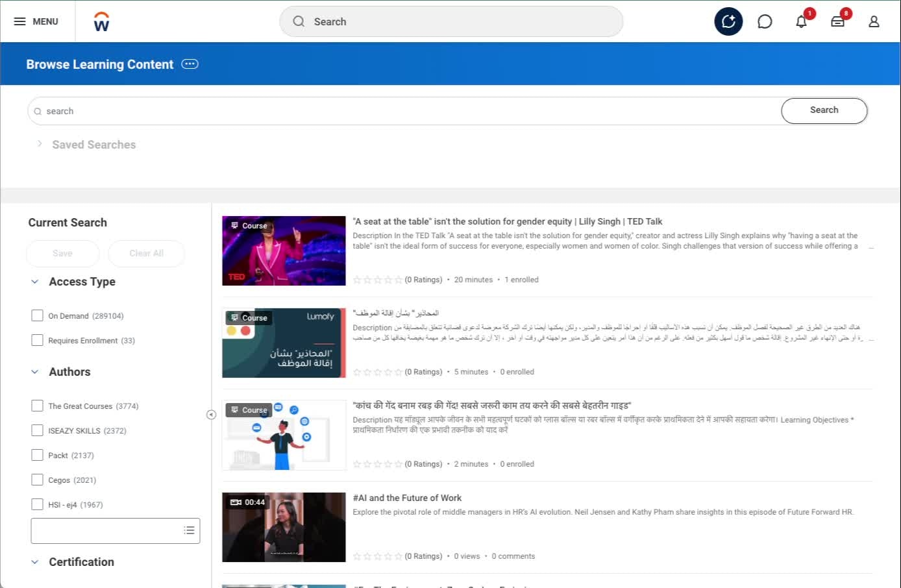
Task: Open the profile account icon
Action: click(x=874, y=21)
